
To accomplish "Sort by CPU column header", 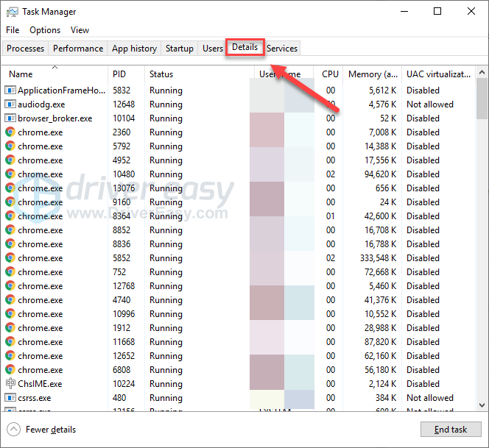I will [x=328, y=74].
